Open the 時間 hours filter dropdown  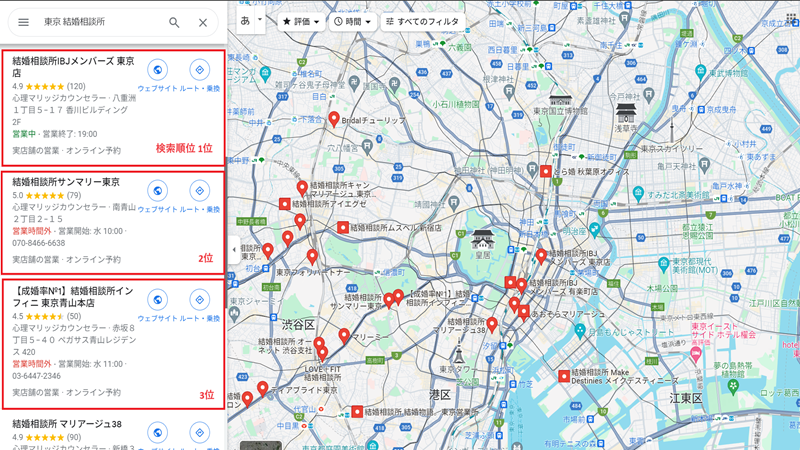click(353, 21)
